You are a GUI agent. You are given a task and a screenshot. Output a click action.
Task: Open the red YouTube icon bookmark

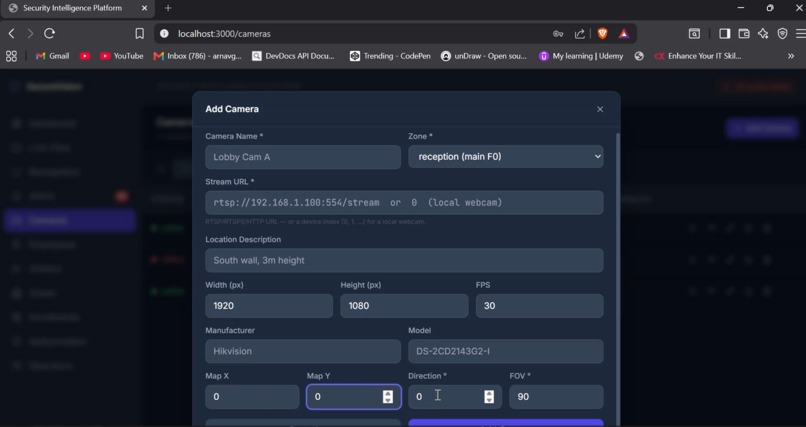point(85,56)
